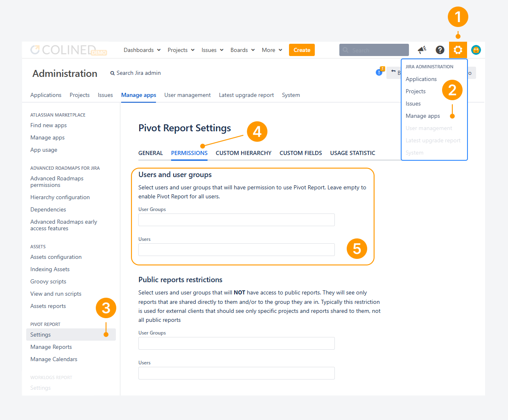Focus the top Search field
The width and height of the screenshot is (508, 420).
coord(374,50)
